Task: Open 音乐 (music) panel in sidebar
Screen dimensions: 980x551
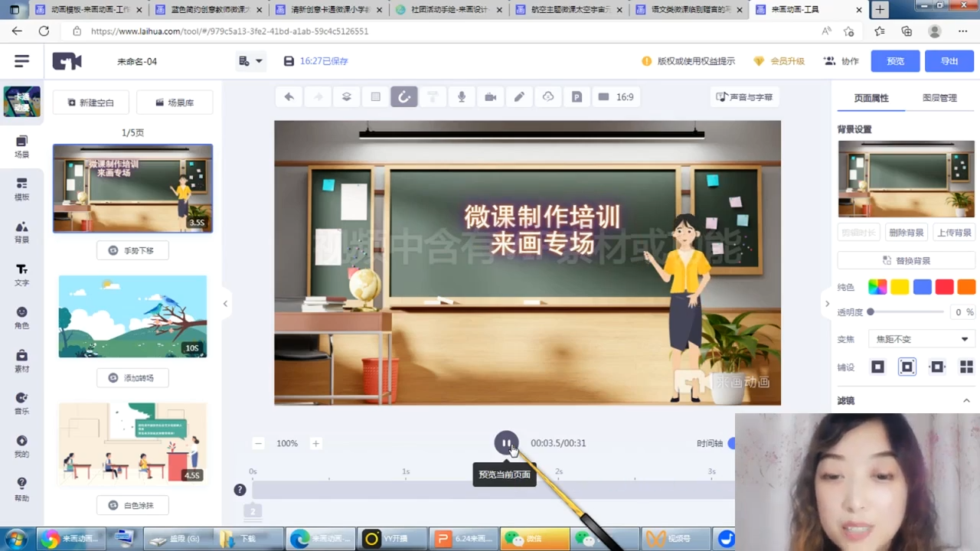Action: point(21,403)
